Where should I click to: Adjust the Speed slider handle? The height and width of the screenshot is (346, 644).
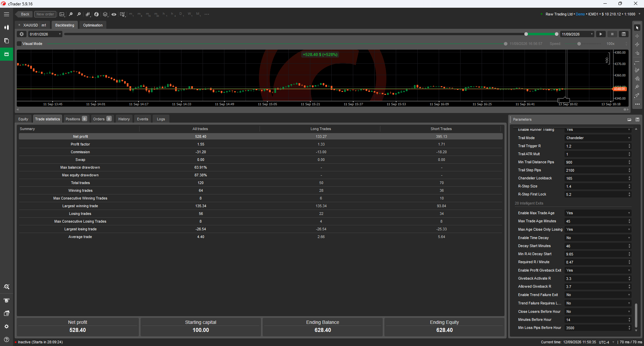[579, 44]
